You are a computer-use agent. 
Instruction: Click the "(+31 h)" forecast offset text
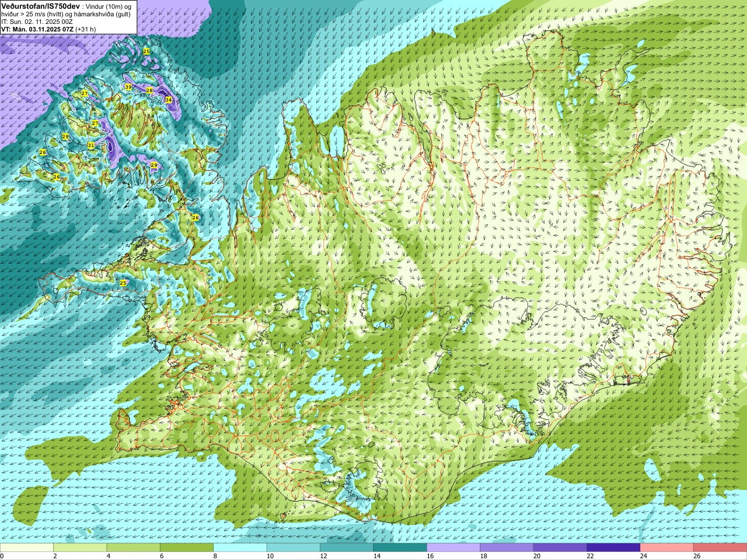pos(86,29)
